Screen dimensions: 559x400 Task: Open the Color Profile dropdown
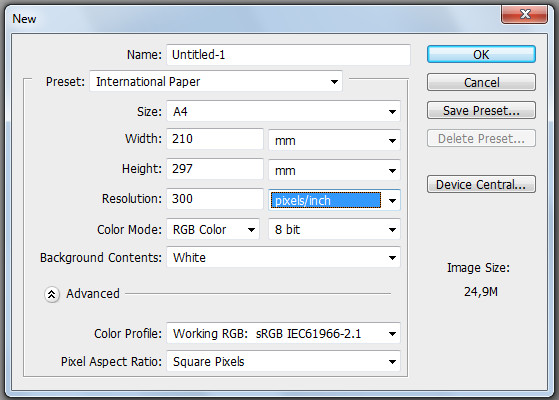pyautogui.click(x=283, y=334)
